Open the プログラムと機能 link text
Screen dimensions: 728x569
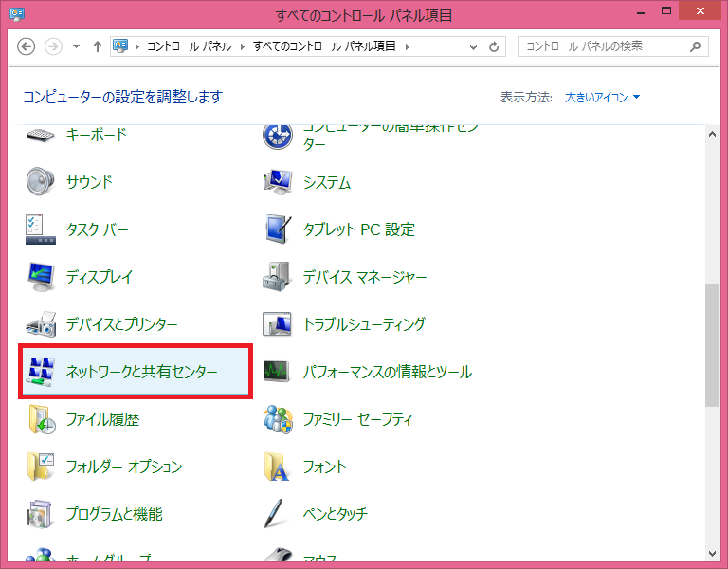pyautogui.click(x=114, y=514)
